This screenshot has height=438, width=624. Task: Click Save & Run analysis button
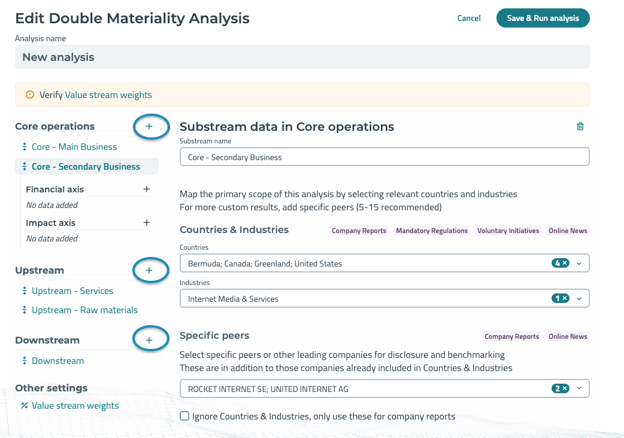point(542,18)
